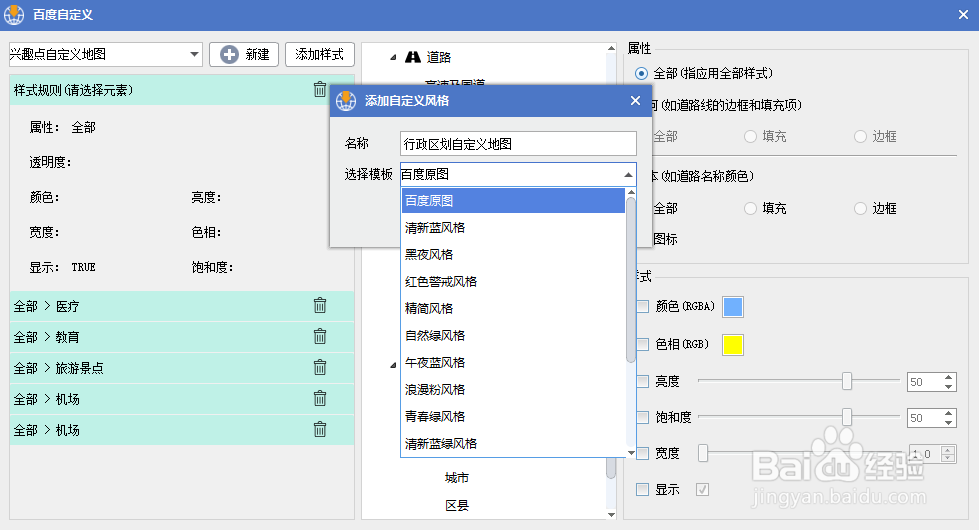This screenshot has height=530, width=979.
Task: Select 百度原图 template option
Action: point(513,201)
